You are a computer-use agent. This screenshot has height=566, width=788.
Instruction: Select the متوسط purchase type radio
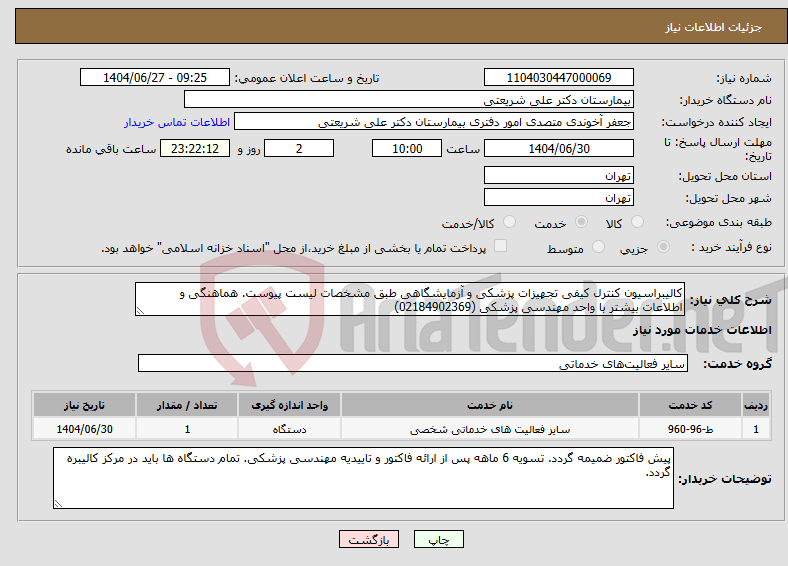(x=598, y=247)
